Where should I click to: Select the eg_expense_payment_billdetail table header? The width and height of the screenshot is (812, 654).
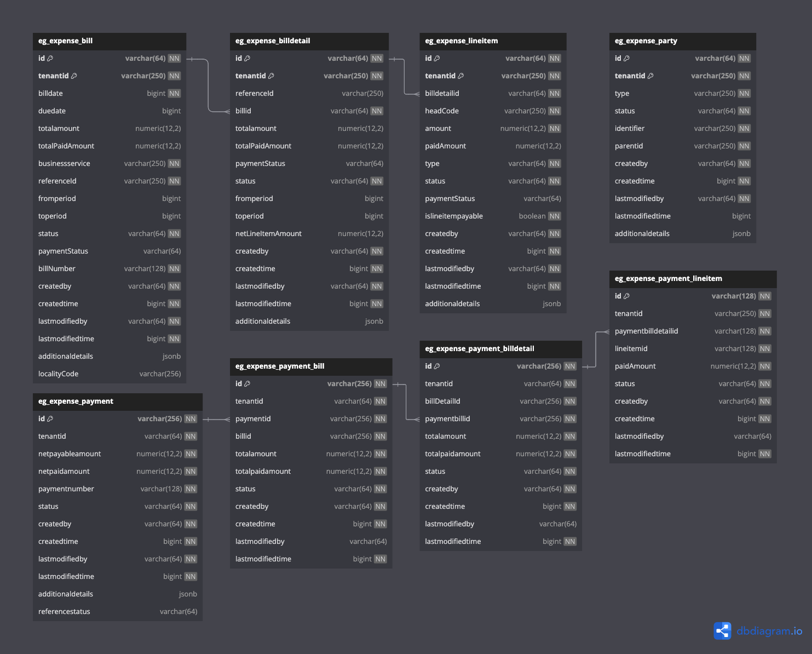click(x=500, y=349)
